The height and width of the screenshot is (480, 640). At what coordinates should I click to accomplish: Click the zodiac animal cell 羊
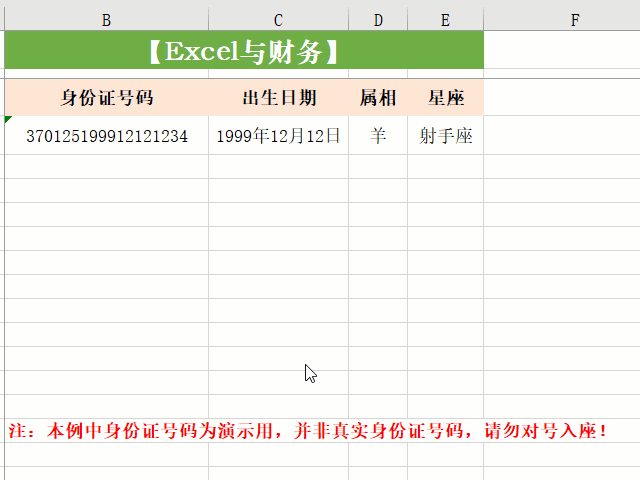[378, 136]
